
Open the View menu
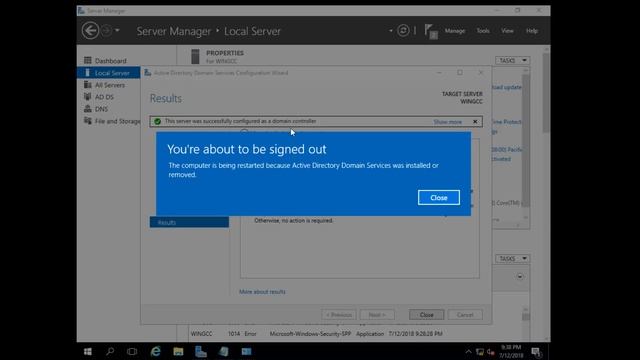(x=507, y=31)
